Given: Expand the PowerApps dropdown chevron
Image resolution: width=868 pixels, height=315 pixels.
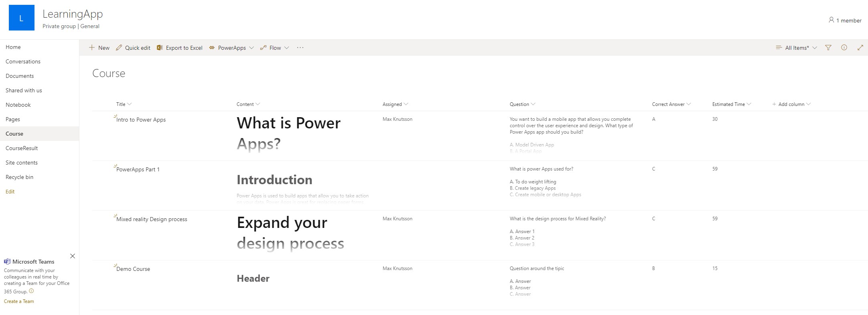Looking at the screenshot, I should (251, 48).
